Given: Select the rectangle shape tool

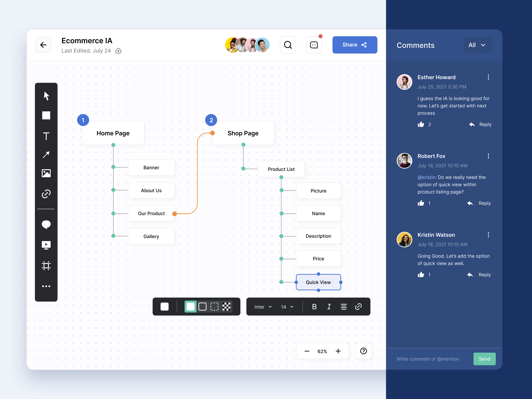Looking at the screenshot, I should point(46,115).
